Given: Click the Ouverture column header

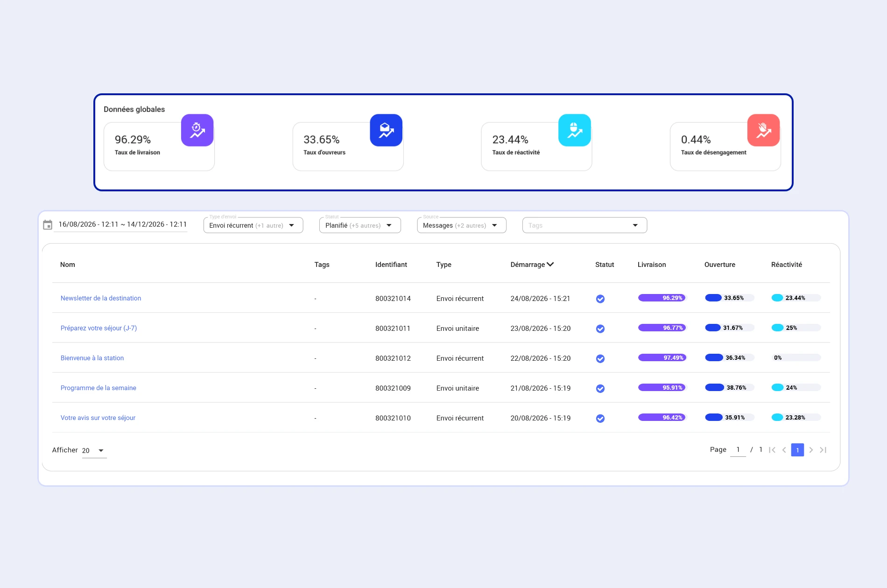Looking at the screenshot, I should point(720,265).
